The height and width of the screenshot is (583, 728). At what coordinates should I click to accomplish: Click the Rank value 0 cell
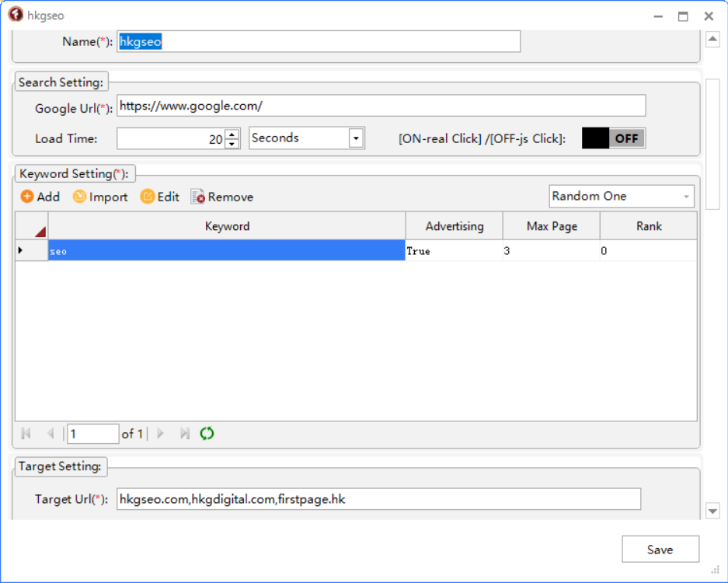point(649,251)
